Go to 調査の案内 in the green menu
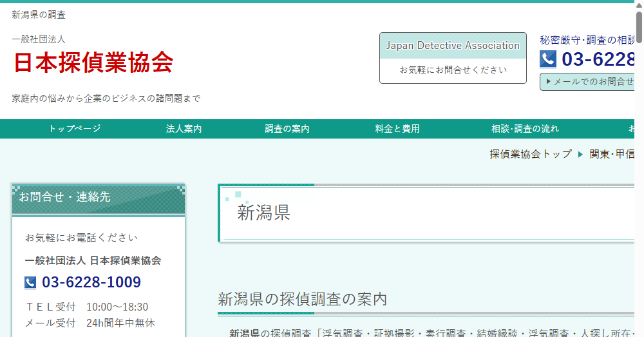 [287, 129]
